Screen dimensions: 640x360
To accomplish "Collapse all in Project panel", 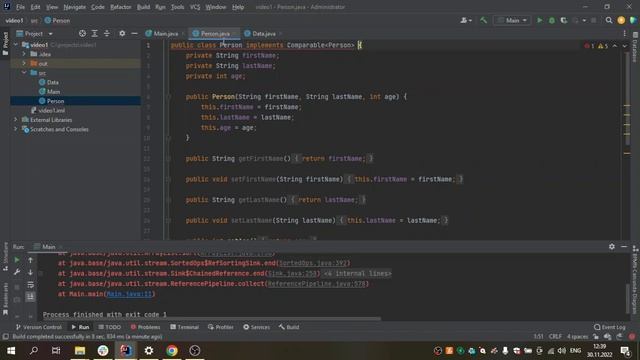I will click(107, 33).
